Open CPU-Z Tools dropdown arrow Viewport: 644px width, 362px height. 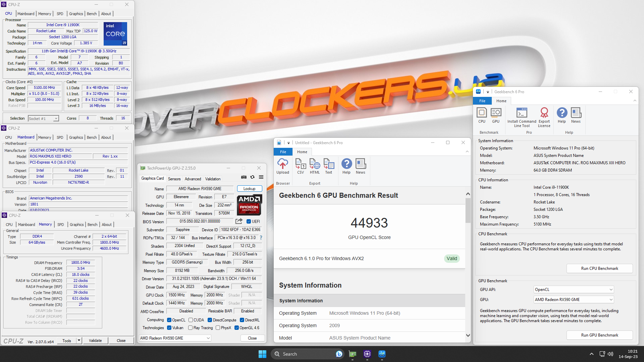click(x=79, y=341)
